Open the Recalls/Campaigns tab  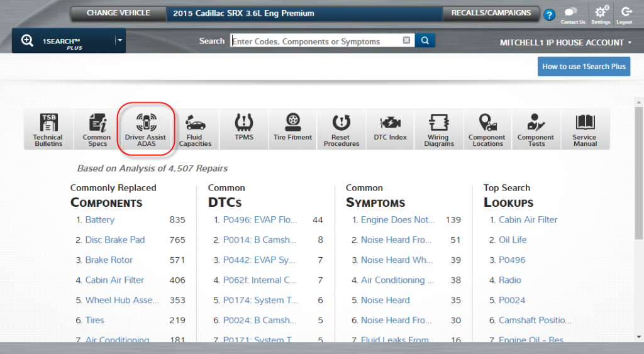(491, 13)
